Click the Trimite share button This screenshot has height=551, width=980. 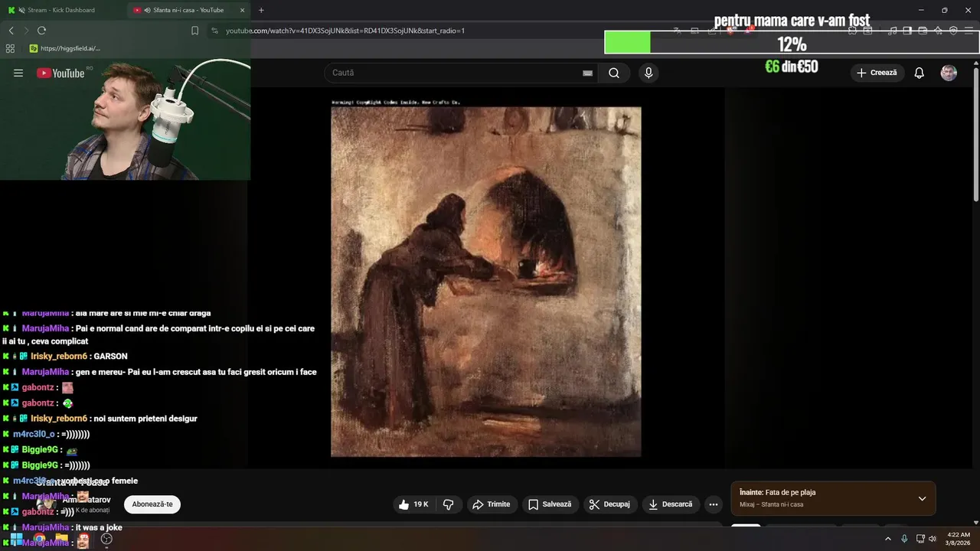tap(492, 504)
